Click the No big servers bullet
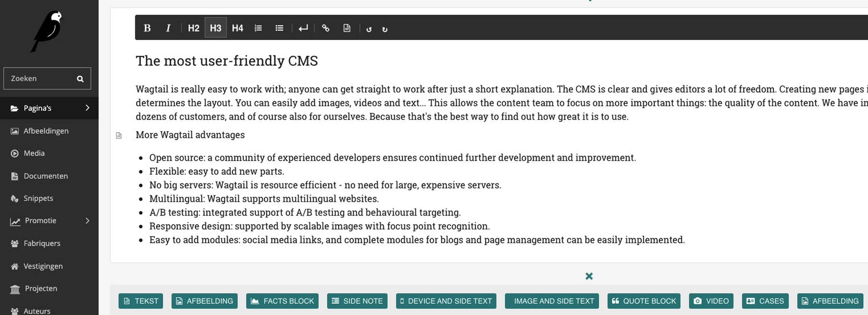Screen dimensions: 868x315 click(x=325, y=185)
